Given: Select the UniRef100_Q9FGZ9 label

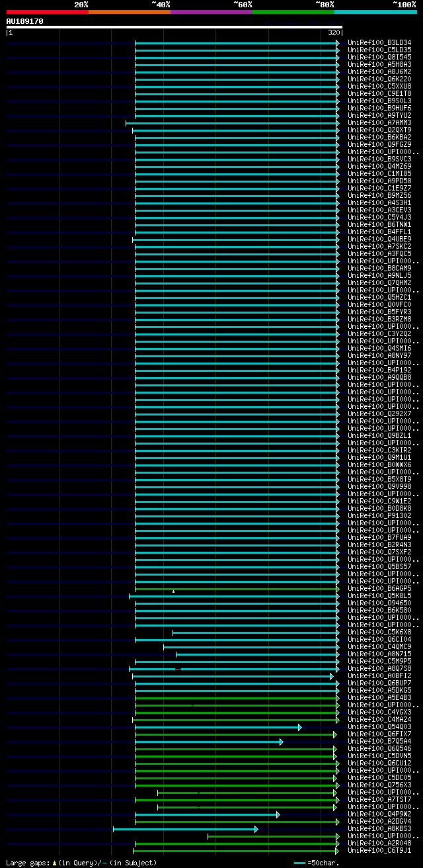Looking at the screenshot, I should coord(379,145).
